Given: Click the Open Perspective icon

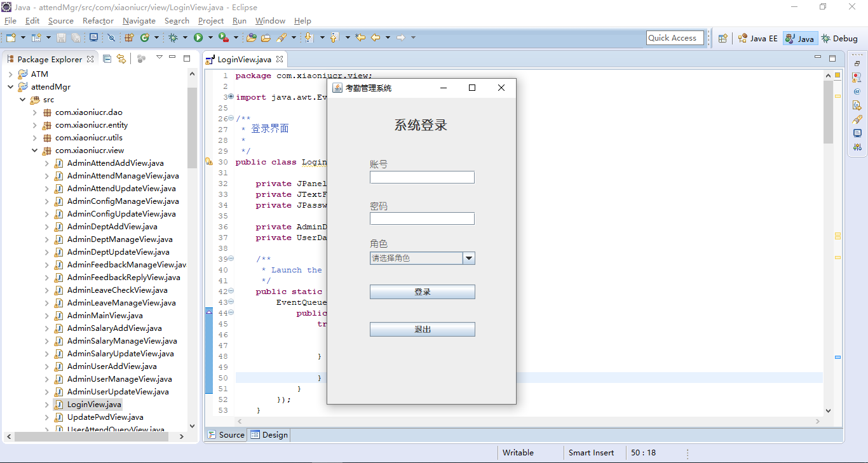Looking at the screenshot, I should point(722,38).
